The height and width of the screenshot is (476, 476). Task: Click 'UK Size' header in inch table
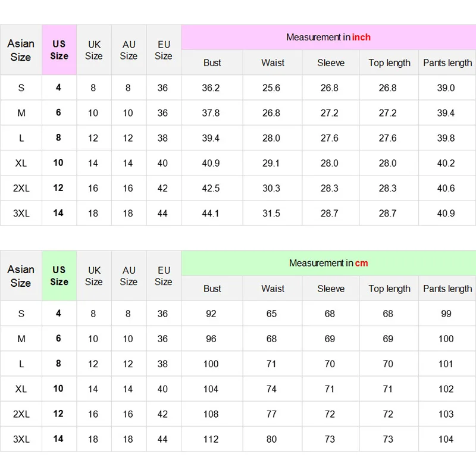[x=94, y=50]
